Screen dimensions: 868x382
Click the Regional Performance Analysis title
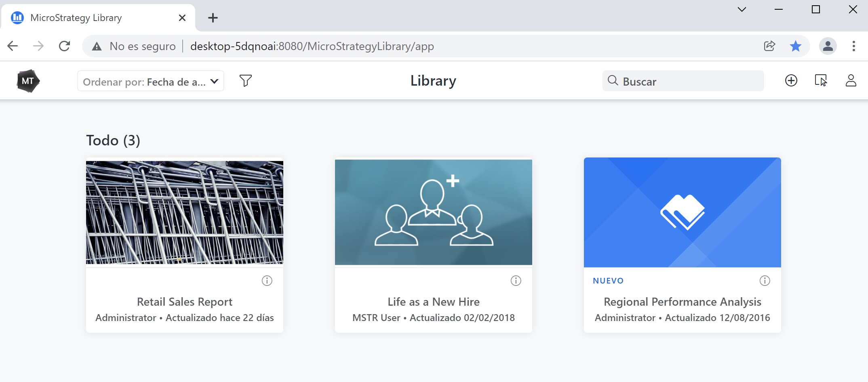click(683, 302)
